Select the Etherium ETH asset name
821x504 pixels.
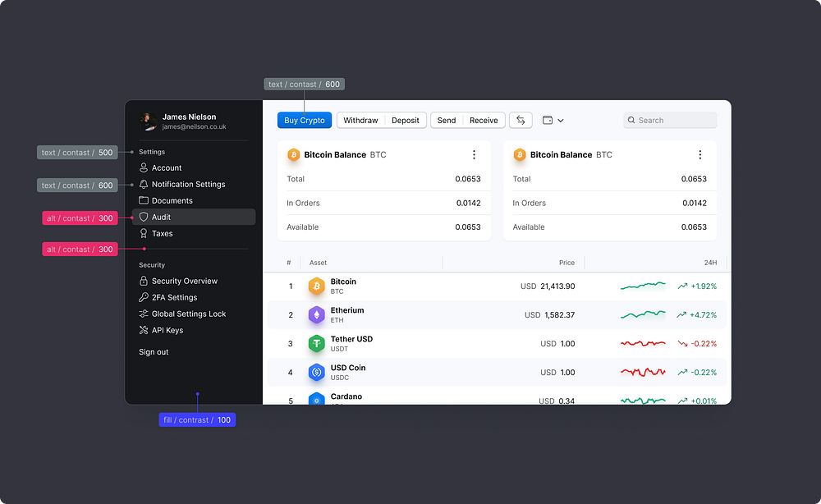tap(347, 314)
